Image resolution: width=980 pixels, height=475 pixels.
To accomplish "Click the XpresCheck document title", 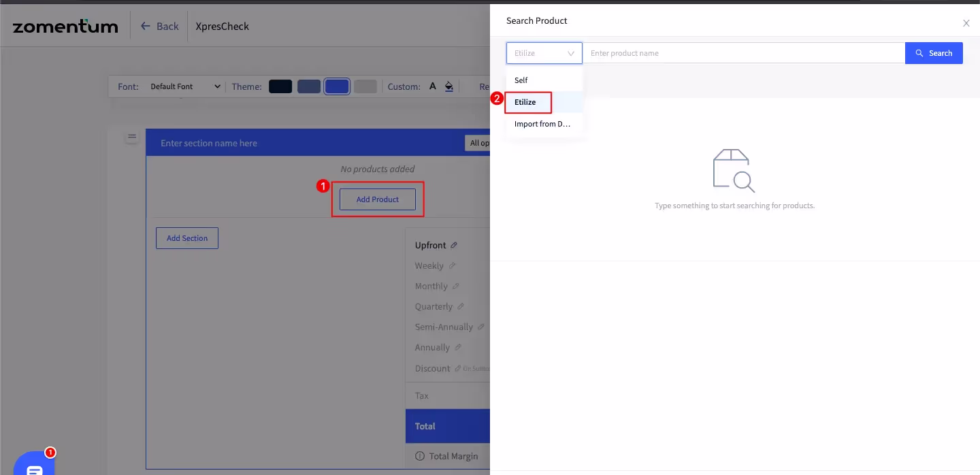I will [x=223, y=27].
